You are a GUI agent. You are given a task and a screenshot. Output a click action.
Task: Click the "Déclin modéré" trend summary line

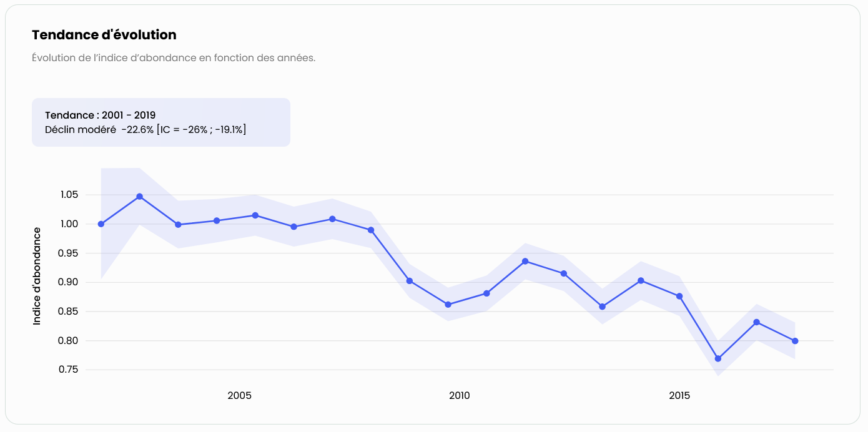[x=145, y=130]
